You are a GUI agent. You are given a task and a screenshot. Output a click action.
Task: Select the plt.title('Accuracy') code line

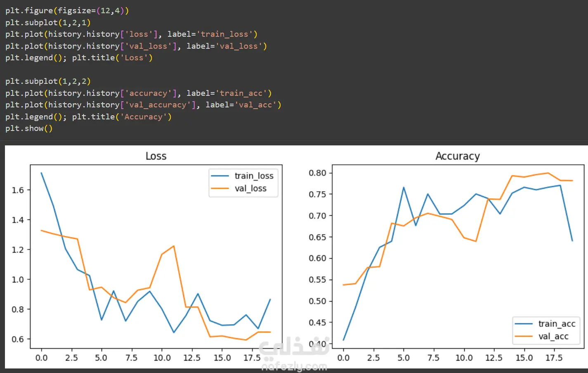[88, 117]
